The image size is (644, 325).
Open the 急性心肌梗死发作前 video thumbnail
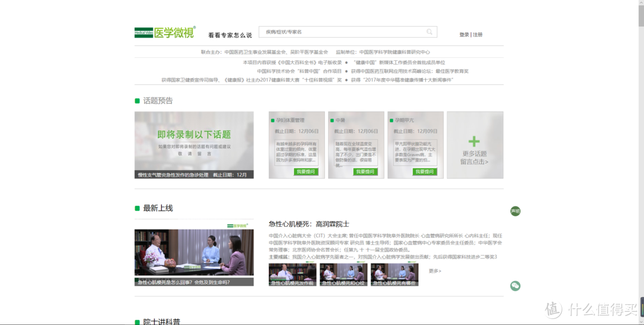point(292,274)
